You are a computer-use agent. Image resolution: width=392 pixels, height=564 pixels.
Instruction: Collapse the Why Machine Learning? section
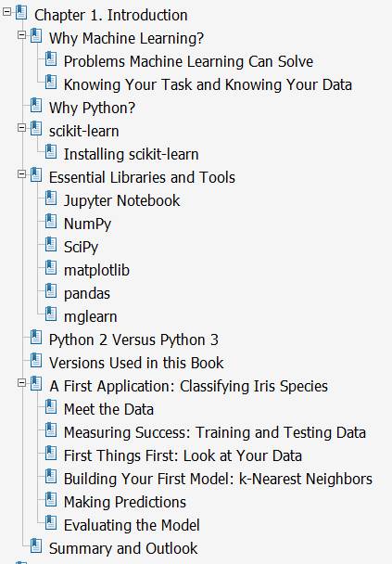click(x=21, y=35)
